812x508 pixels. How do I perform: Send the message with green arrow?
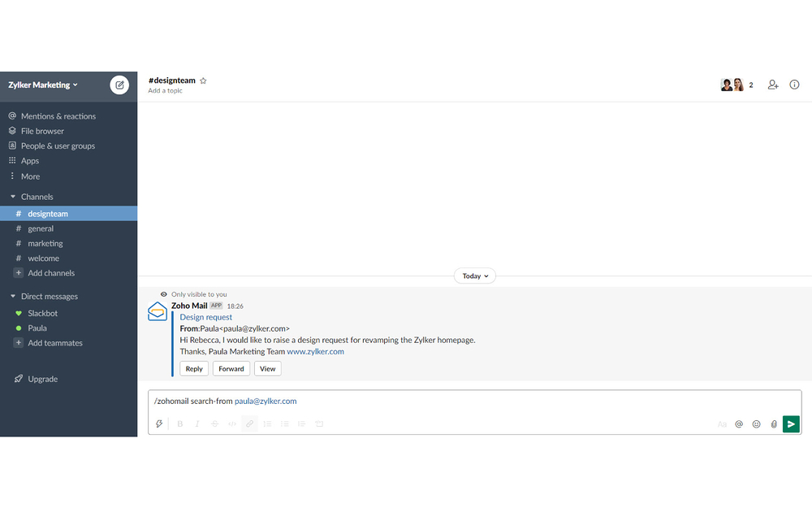[791, 424]
